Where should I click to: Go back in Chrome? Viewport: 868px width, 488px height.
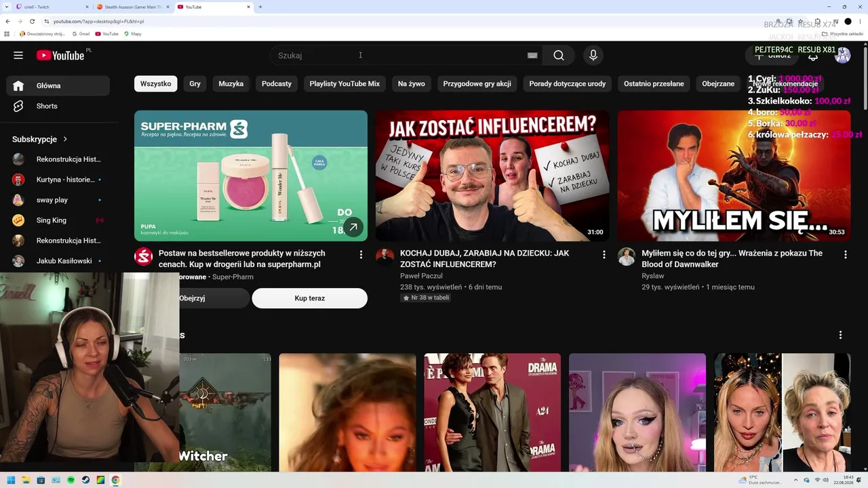pos(7,21)
